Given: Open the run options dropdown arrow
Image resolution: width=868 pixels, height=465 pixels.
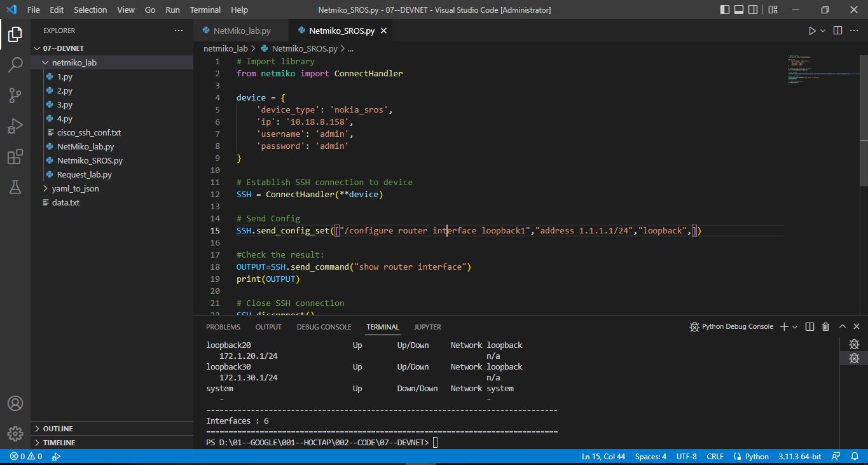Looking at the screenshot, I should [823, 31].
